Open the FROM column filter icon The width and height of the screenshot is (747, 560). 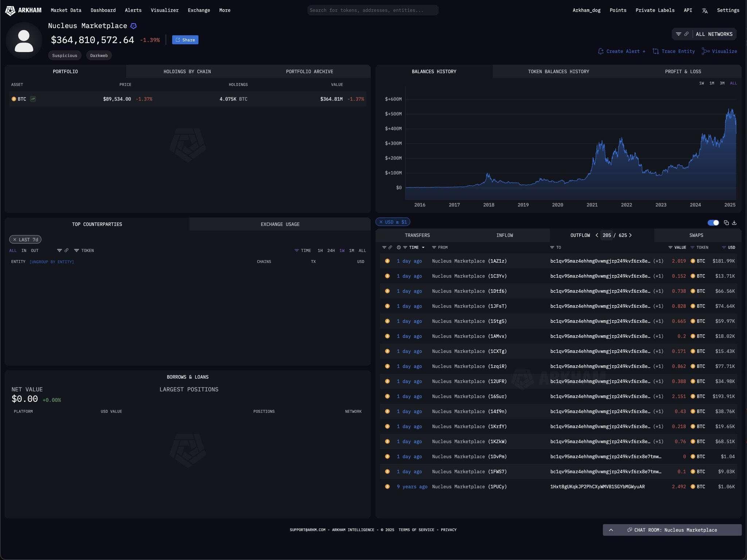[x=434, y=248]
